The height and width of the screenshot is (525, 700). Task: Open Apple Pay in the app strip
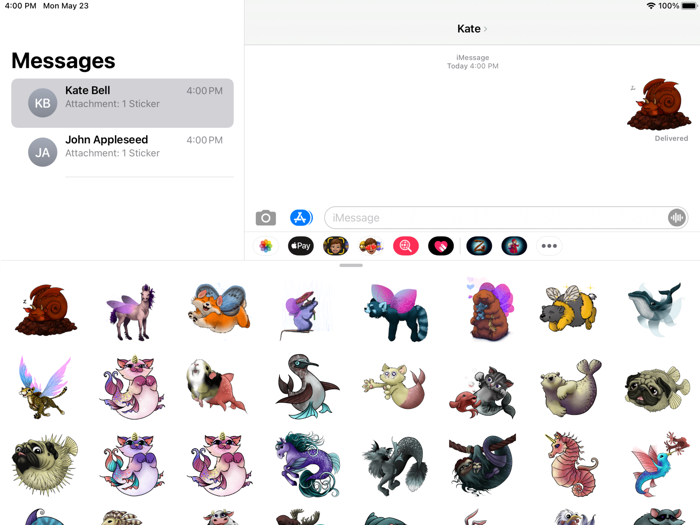(x=300, y=246)
